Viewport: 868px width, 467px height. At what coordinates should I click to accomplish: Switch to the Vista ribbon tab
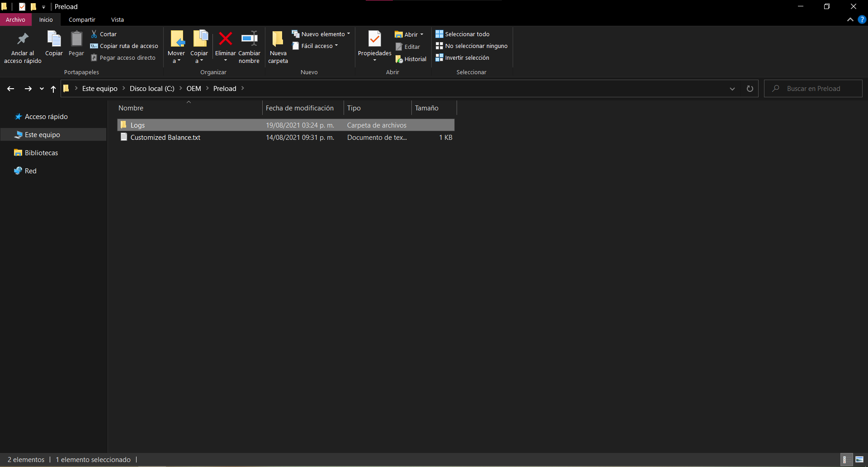[x=118, y=19]
